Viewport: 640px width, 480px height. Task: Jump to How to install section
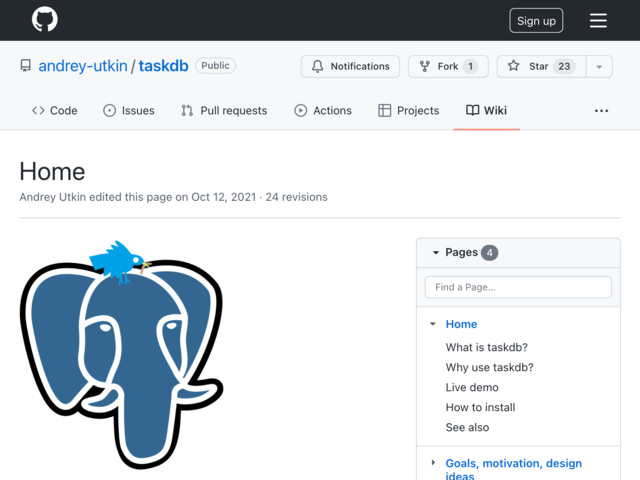tap(480, 407)
